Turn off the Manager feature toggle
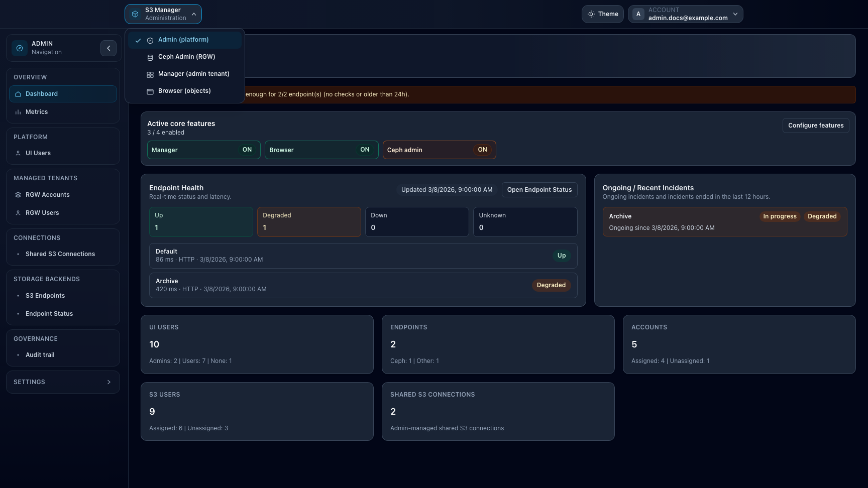This screenshot has height=488, width=868. [247, 150]
